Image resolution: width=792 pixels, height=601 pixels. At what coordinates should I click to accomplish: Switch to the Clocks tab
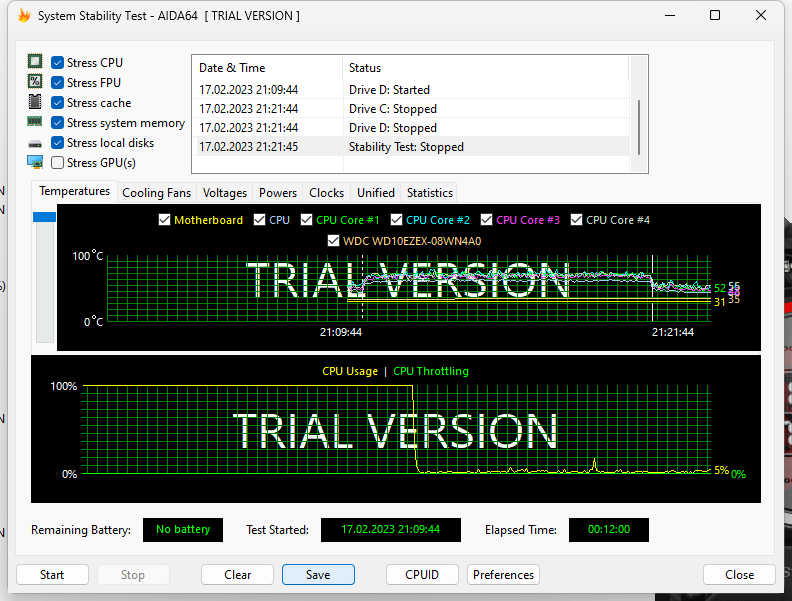pyautogui.click(x=326, y=193)
